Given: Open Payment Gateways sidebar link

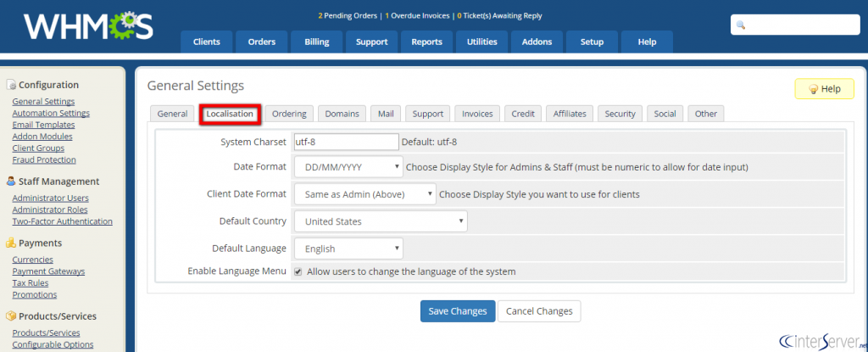Looking at the screenshot, I should click(48, 271).
